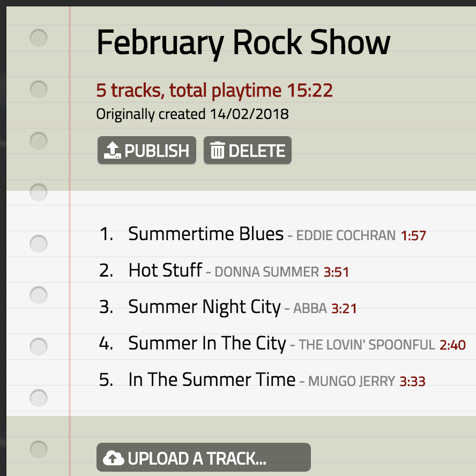Select the Hot Stuff track title

point(165,270)
